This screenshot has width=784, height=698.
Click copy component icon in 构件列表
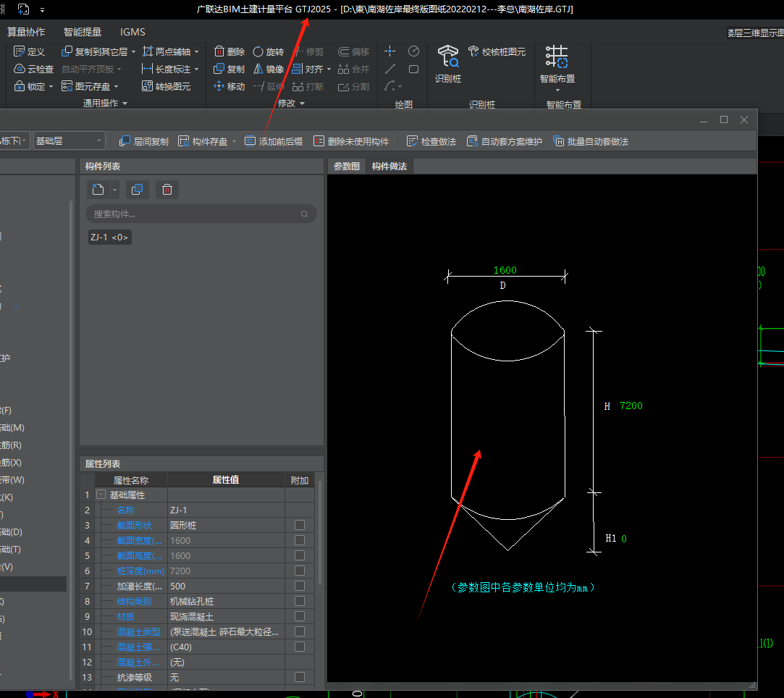137,190
